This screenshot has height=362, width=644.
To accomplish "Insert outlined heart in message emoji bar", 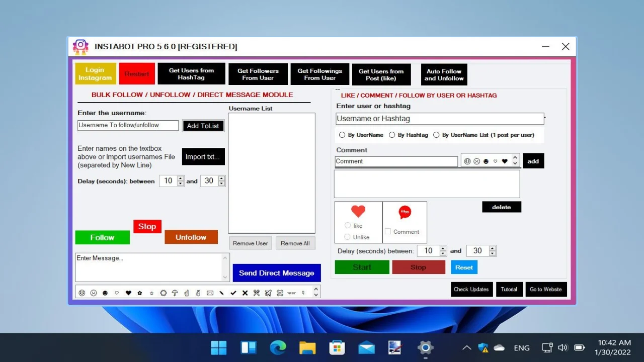I will click(x=117, y=293).
